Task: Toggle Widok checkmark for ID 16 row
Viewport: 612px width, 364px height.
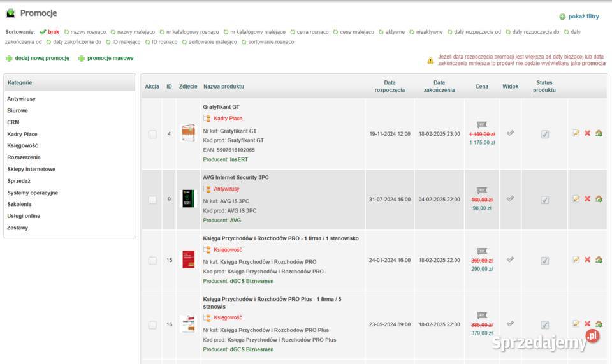Action: click(x=510, y=324)
